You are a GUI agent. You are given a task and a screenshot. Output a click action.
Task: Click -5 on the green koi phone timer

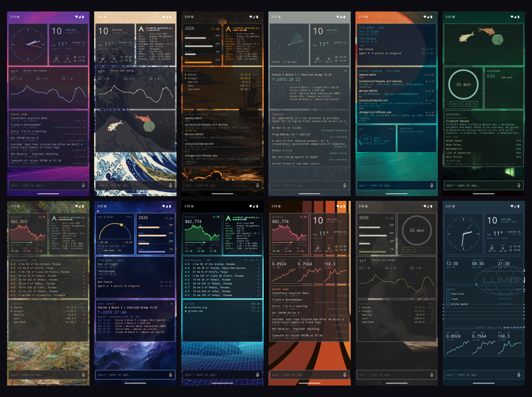(466, 104)
